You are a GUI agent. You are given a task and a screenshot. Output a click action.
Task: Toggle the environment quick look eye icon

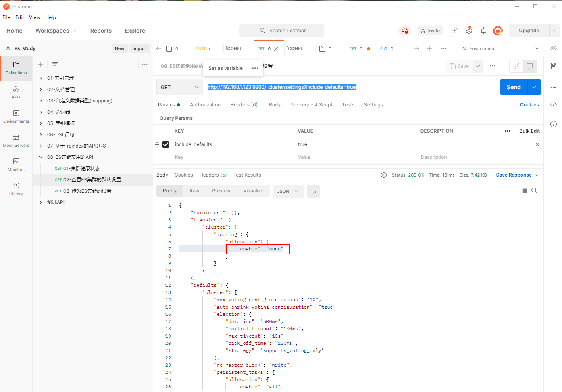point(554,48)
